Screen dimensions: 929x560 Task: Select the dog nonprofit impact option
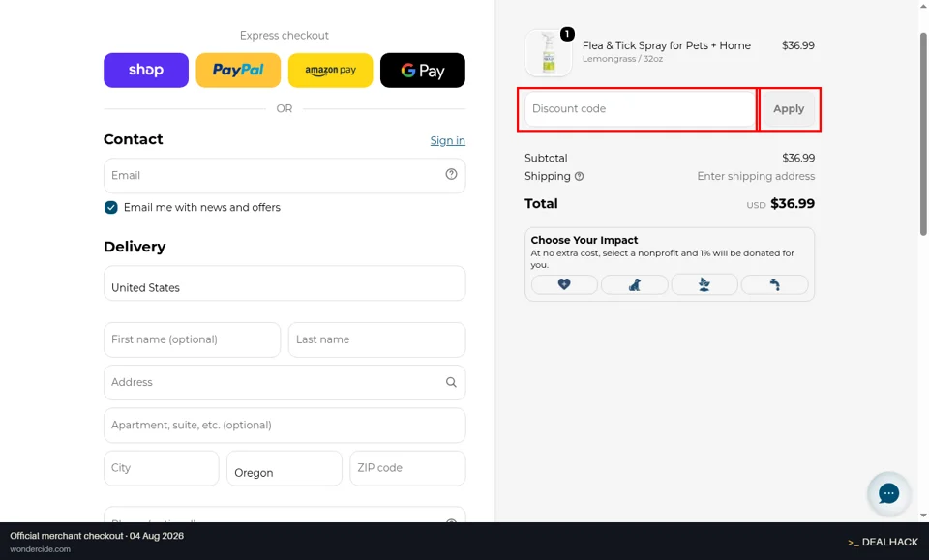pyautogui.click(x=635, y=284)
